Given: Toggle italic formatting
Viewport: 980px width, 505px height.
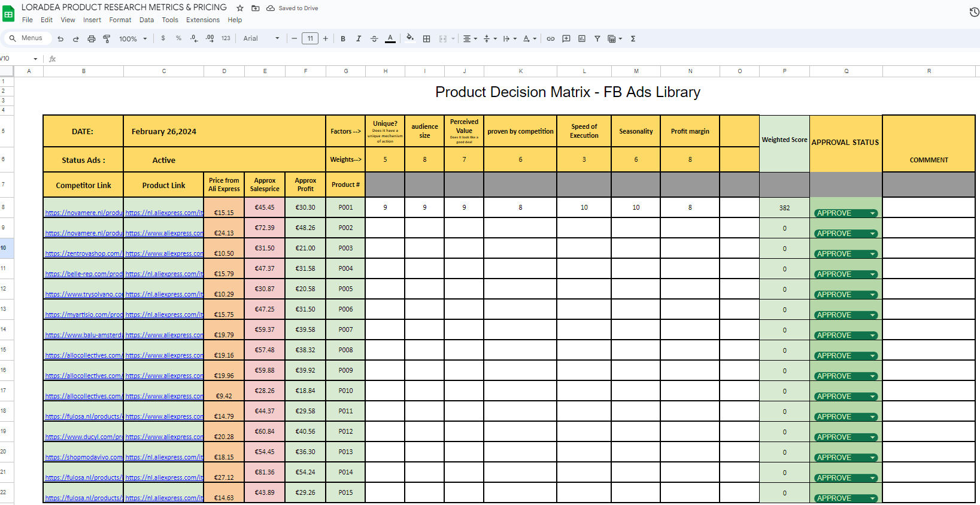Looking at the screenshot, I should [359, 39].
